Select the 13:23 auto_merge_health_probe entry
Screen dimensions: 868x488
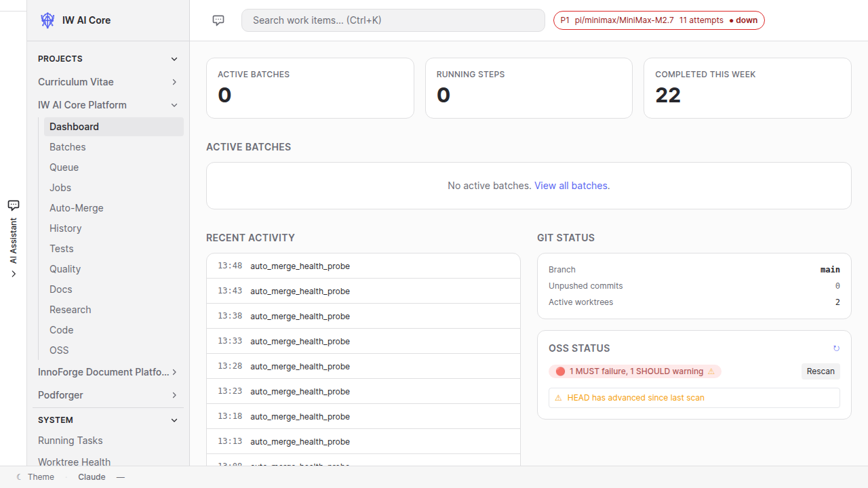coord(363,392)
